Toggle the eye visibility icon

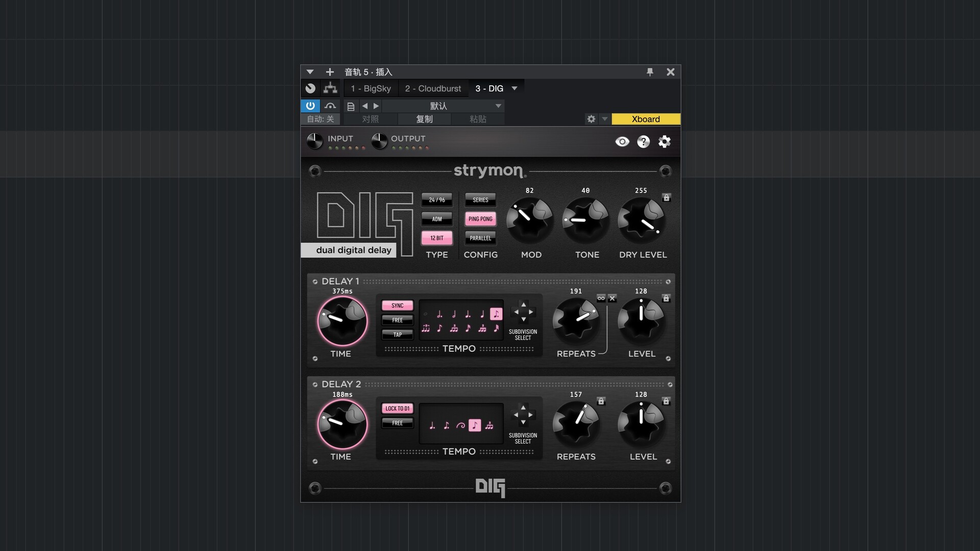coord(622,142)
